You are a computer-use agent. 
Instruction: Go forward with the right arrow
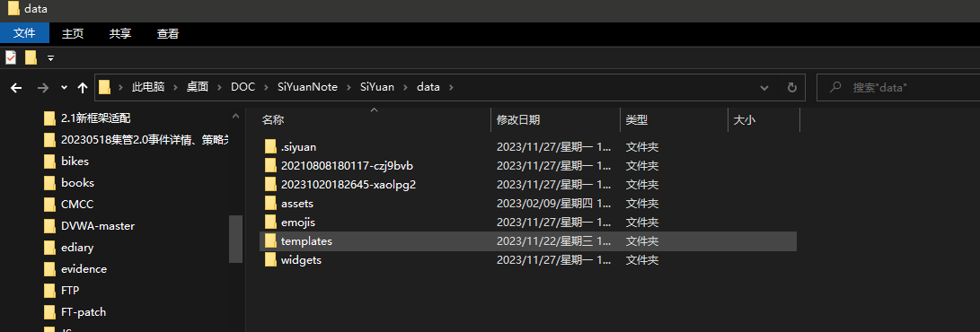click(x=42, y=88)
